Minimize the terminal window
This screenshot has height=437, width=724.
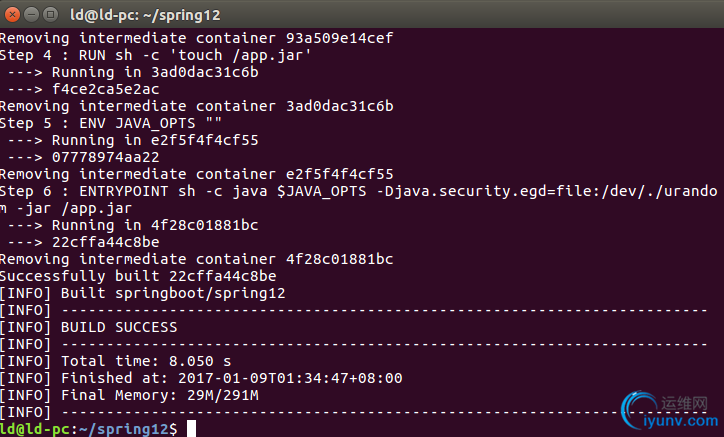(31, 15)
